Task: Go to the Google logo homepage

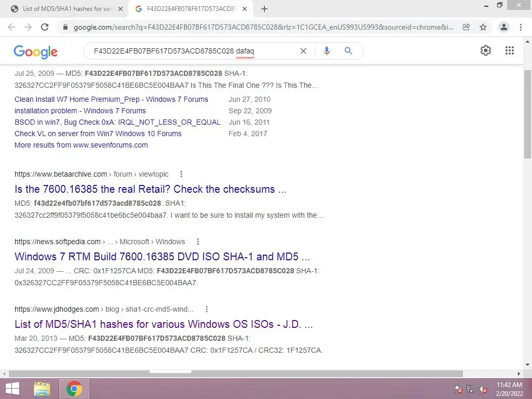Action: (36, 51)
